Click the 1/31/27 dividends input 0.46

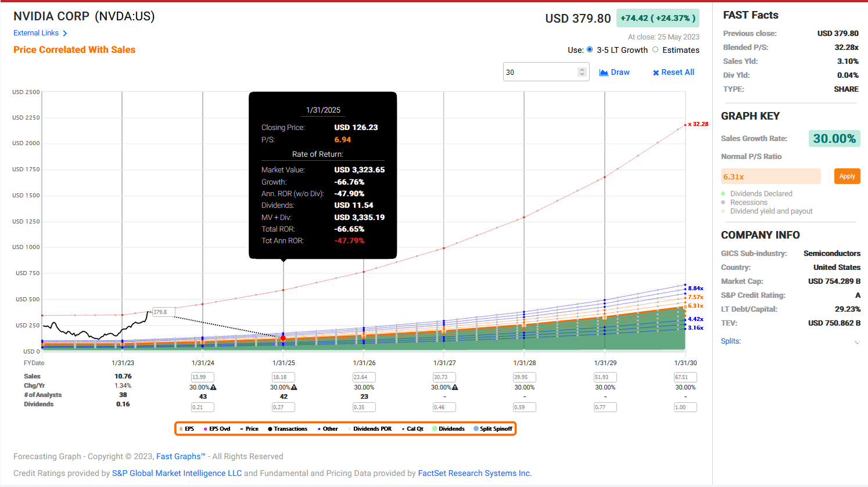pos(444,407)
